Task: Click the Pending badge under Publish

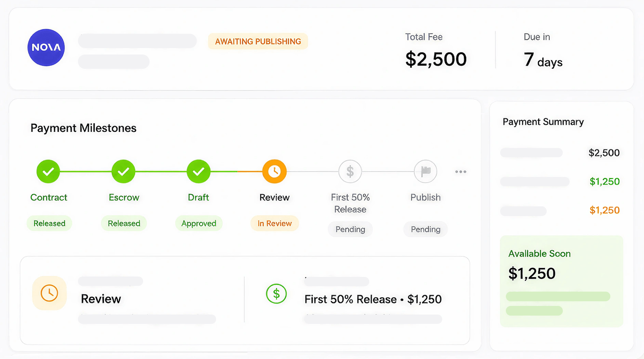Action: pyautogui.click(x=425, y=229)
